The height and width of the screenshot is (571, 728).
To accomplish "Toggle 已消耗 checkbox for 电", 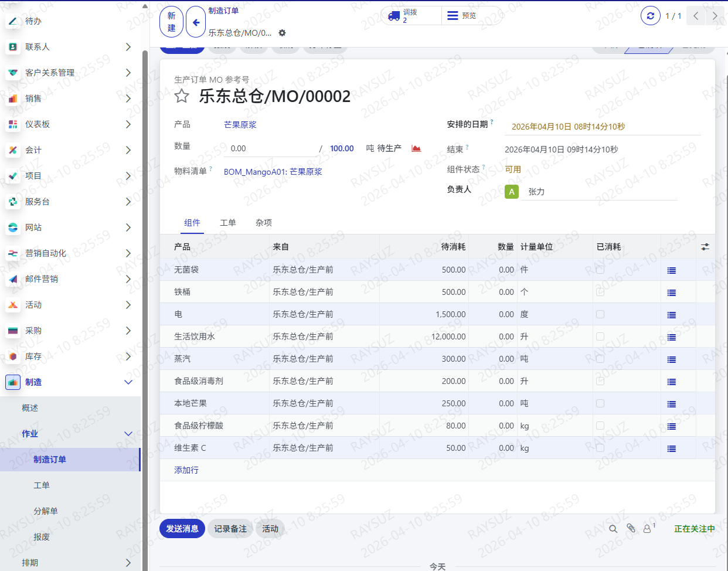I will 600,314.
